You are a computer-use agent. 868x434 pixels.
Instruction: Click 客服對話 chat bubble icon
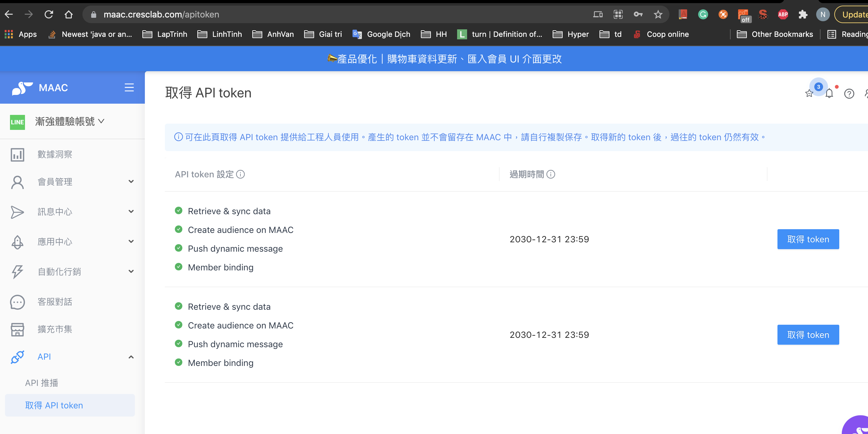[x=17, y=302]
